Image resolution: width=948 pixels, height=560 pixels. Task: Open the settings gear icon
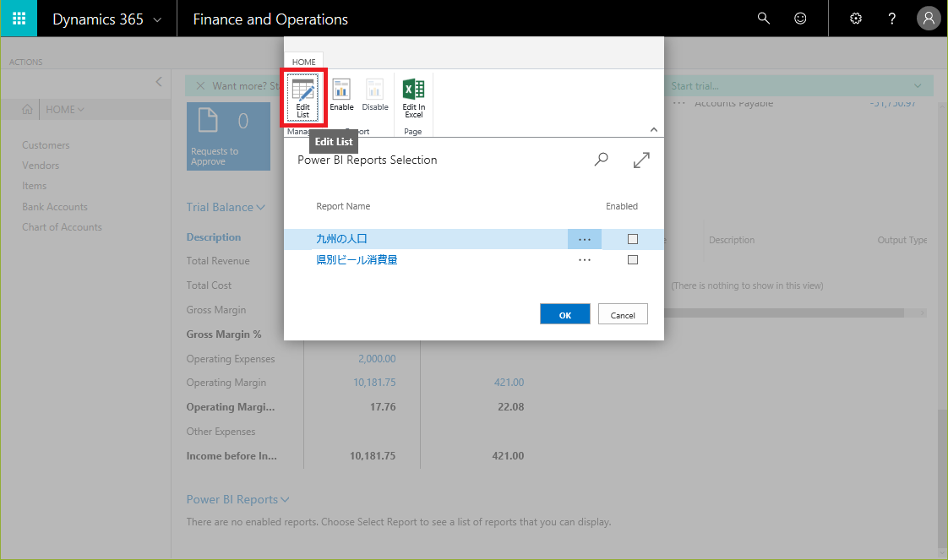coord(856,18)
